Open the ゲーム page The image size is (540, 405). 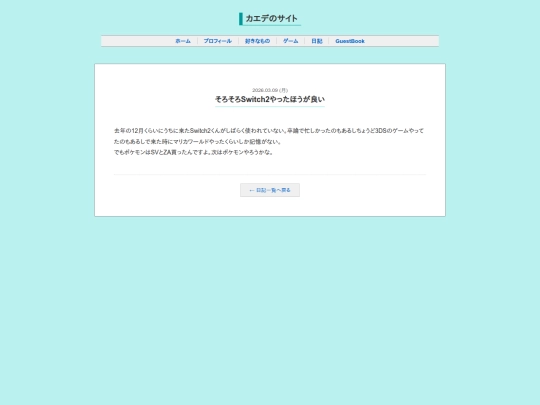(x=290, y=41)
